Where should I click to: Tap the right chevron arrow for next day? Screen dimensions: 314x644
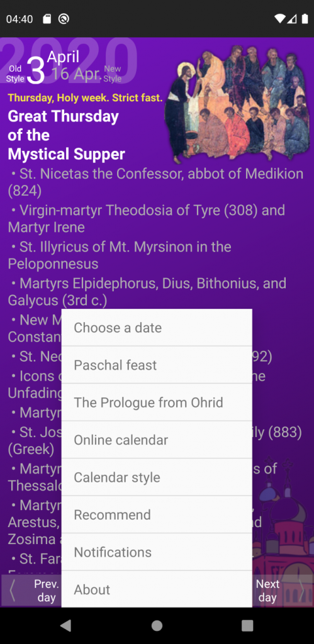[301, 591]
